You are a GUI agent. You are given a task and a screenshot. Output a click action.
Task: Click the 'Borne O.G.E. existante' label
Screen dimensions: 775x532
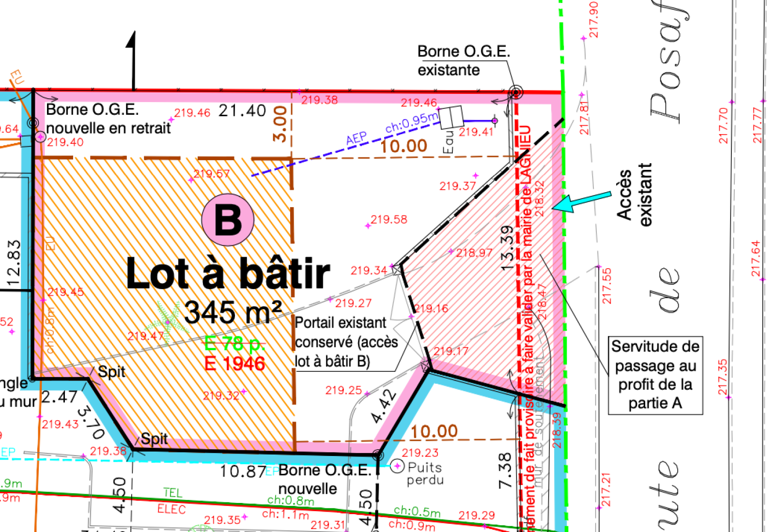pyautogui.click(x=463, y=61)
